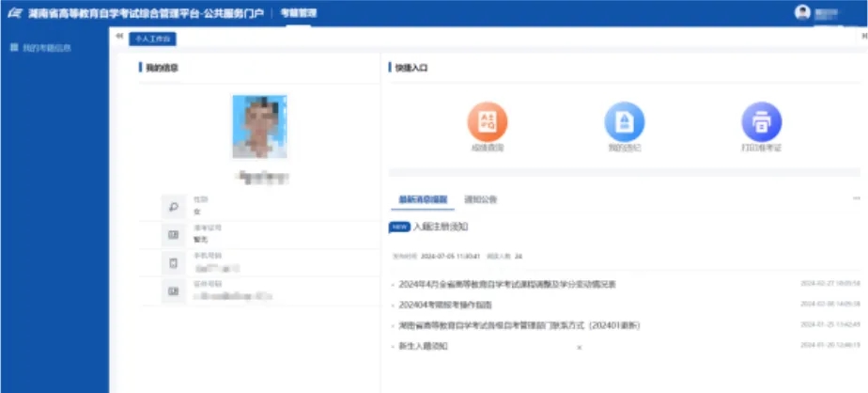Collapse sidebar with left double-arrow
The image size is (868, 393).
(119, 38)
